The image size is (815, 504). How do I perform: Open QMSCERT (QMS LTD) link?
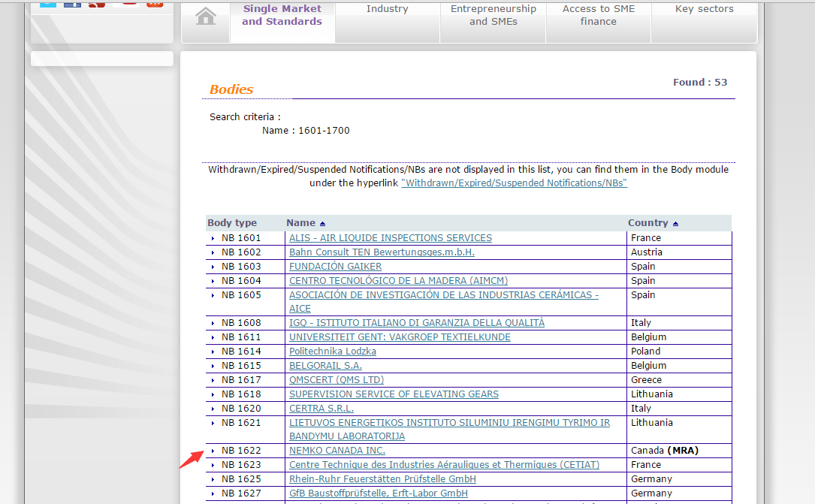pos(337,380)
